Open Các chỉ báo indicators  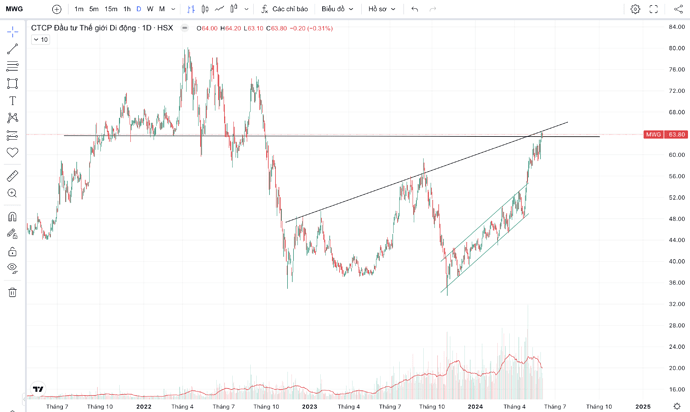coord(284,9)
